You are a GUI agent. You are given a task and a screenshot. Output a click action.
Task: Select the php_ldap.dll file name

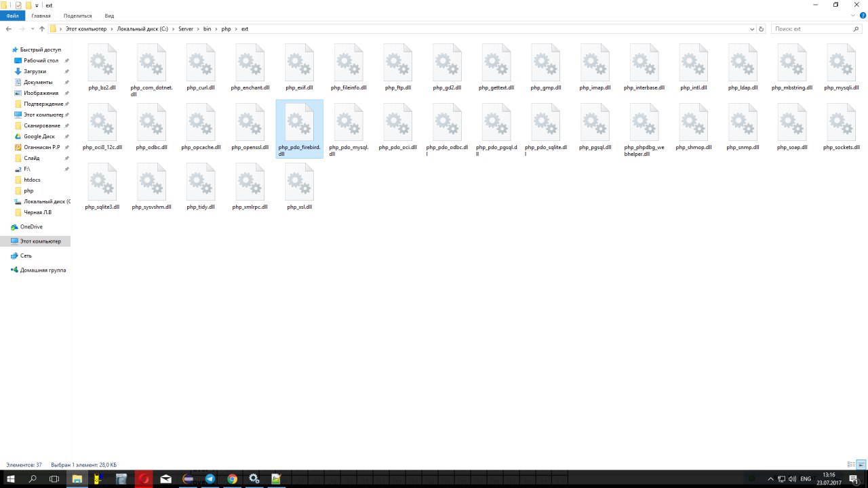pyautogui.click(x=743, y=88)
